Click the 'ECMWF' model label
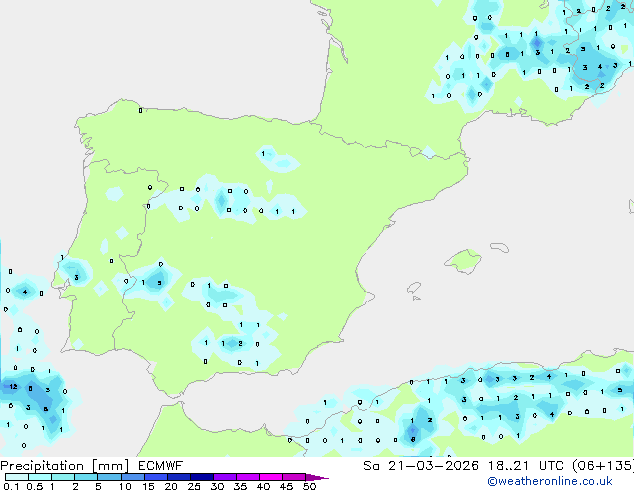The image size is (634, 490). click(161, 466)
